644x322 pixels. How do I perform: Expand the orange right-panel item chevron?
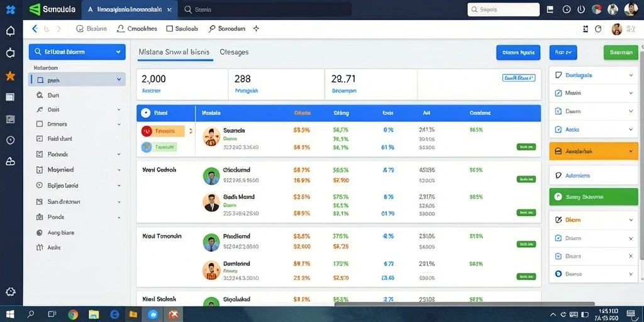[630, 151]
